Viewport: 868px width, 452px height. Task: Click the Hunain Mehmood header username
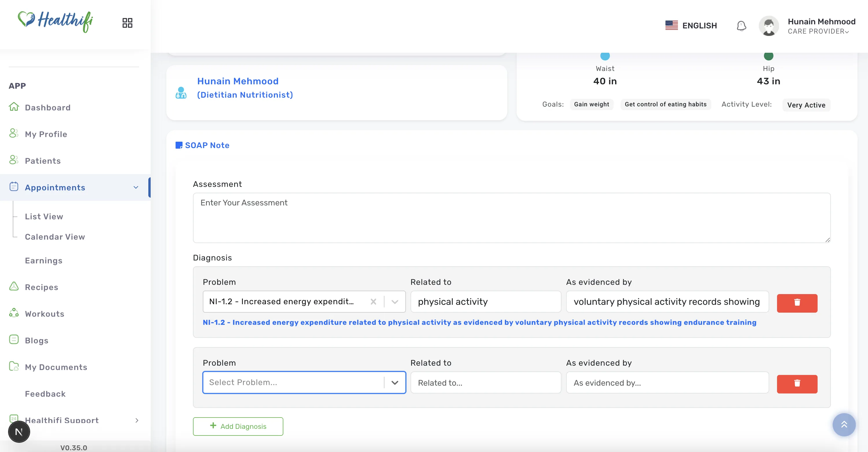click(x=822, y=21)
